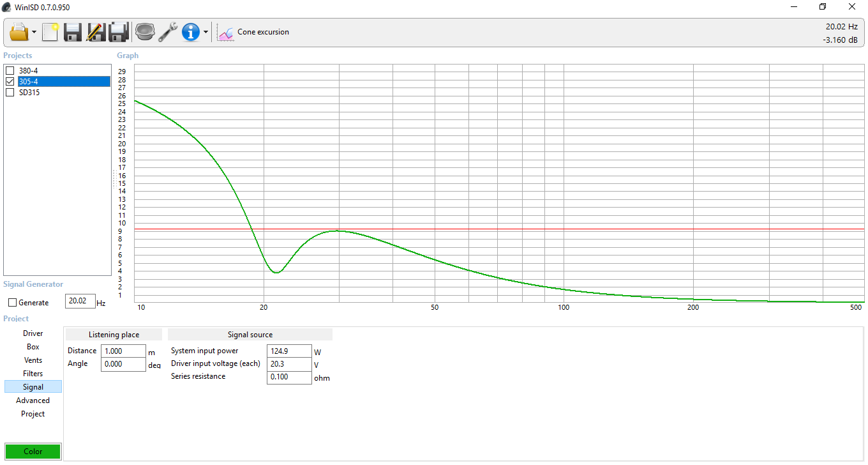
Task: Expand the info icon dropdown arrow
Action: (206, 32)
